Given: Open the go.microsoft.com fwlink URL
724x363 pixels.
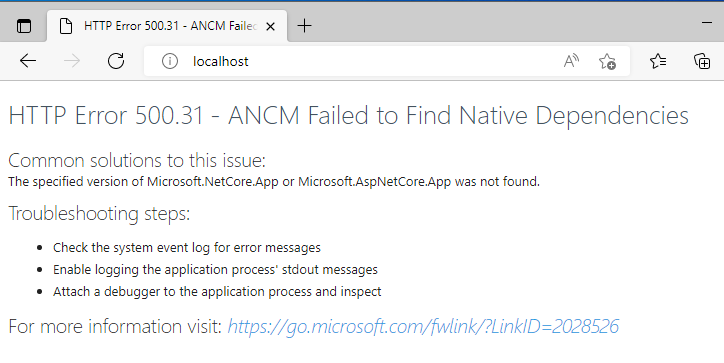Looking at the screenshot, I should (423, 327).
